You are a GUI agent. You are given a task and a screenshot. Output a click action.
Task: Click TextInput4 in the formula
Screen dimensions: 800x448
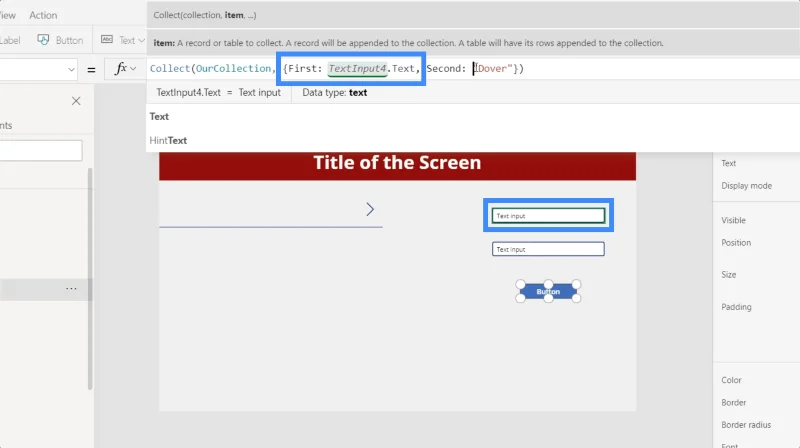(357, 68)
